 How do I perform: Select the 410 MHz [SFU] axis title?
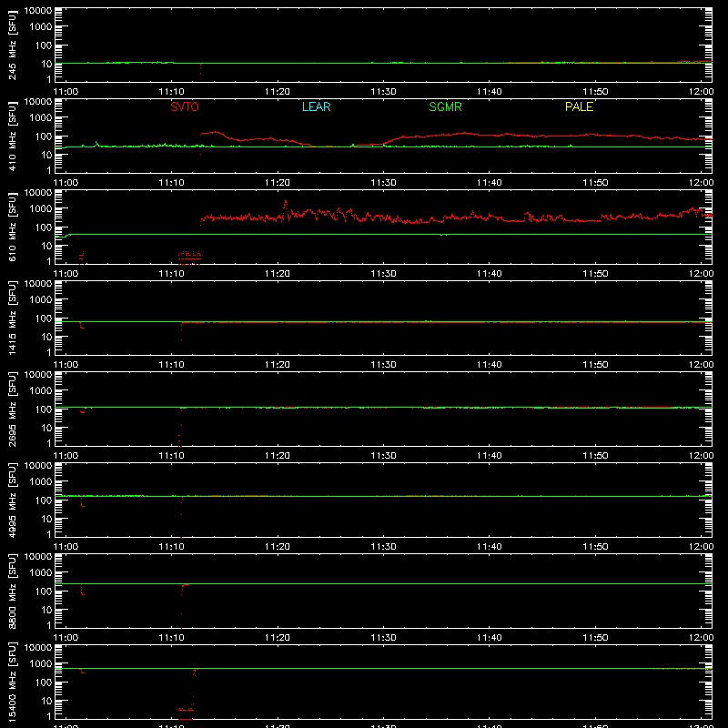13,136
